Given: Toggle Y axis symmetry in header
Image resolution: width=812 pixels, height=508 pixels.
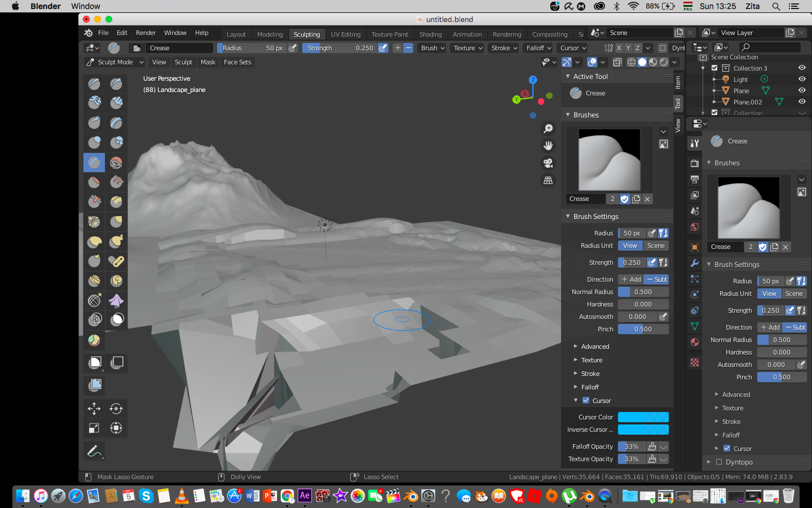Looking at the screenshot, I should 628,48.
